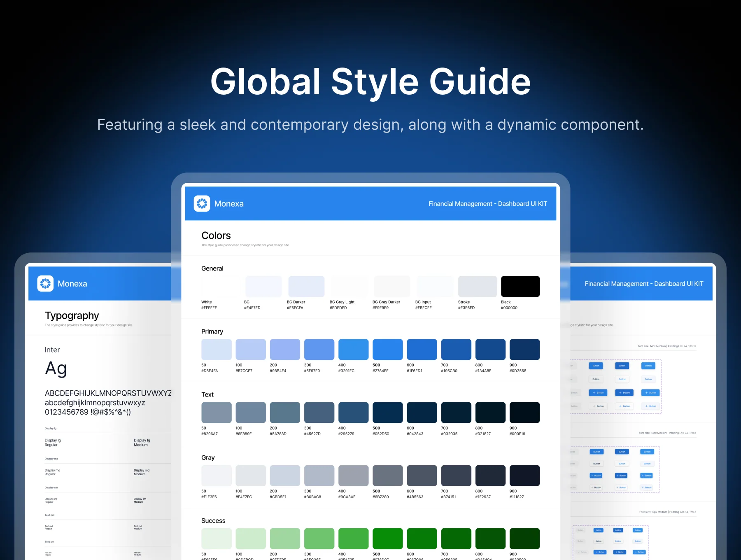This screenshot has width=741, height=560.
Task: Click the uppercase "ABCDEFGHIJKLMNOPQRSTUVWXYZ" sample line
Action: 108,393
